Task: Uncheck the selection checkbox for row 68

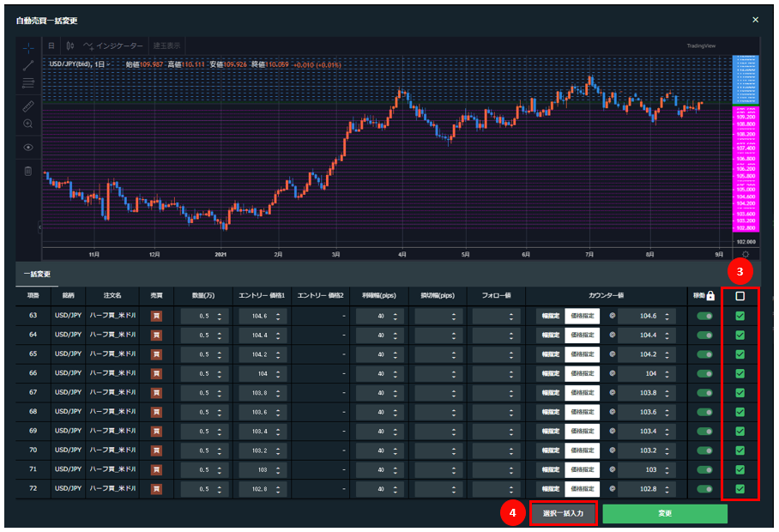Action: point(740,412)
